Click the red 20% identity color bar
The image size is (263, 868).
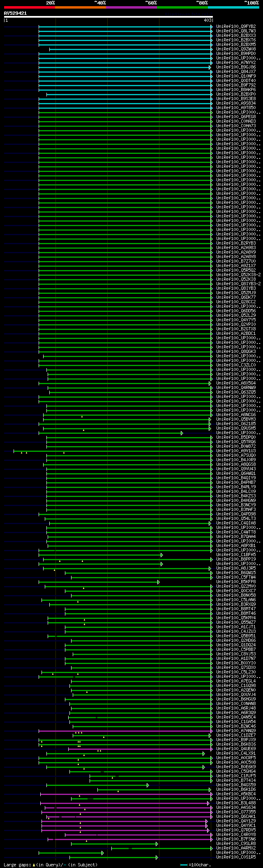coord(30,7)
